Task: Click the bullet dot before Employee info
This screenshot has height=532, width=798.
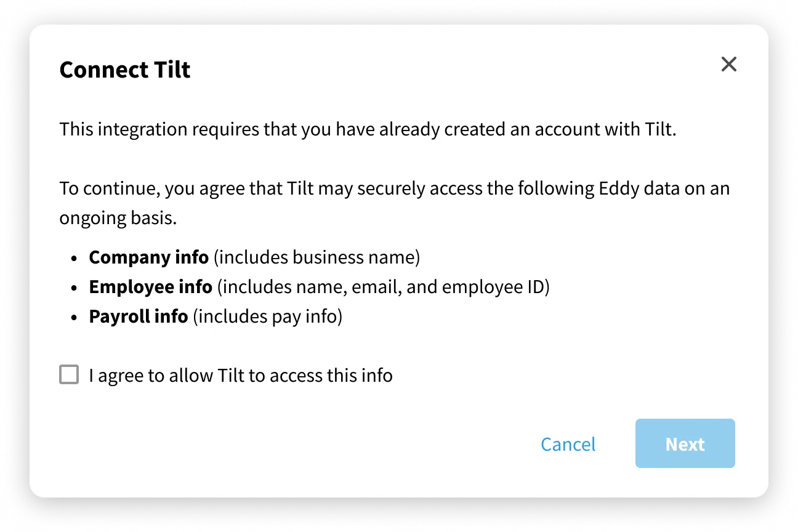Action: [x=75, y=288]
